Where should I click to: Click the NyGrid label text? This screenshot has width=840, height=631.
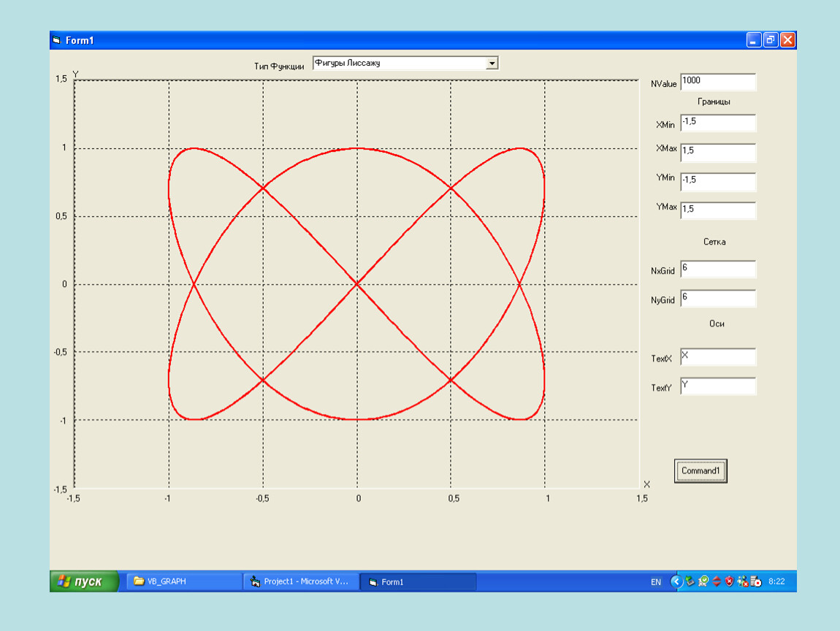click(663, 300)
